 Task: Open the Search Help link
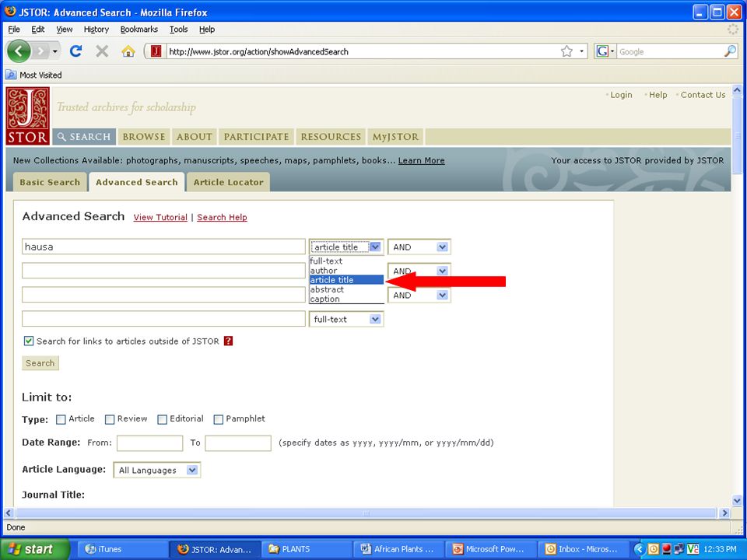click(x=222, y=217)
